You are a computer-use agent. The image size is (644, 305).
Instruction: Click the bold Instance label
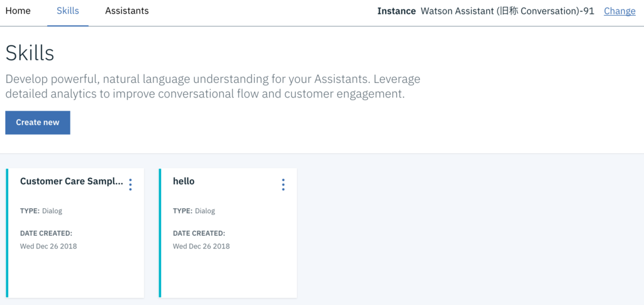pyautogui.click(x=396, y=11)
